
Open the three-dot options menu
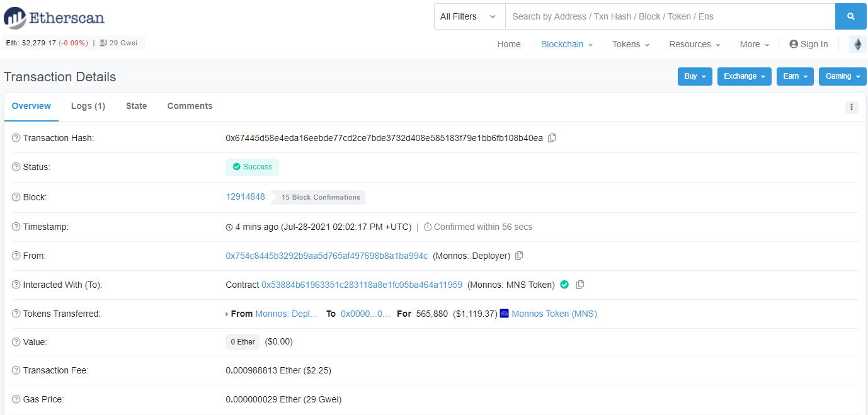[x=852, y=107]
